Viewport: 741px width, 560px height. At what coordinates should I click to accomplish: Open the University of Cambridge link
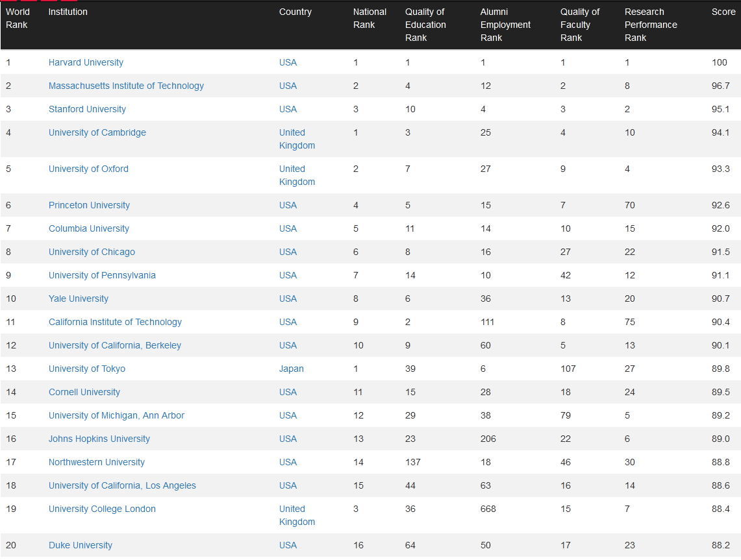click(97, 132)
